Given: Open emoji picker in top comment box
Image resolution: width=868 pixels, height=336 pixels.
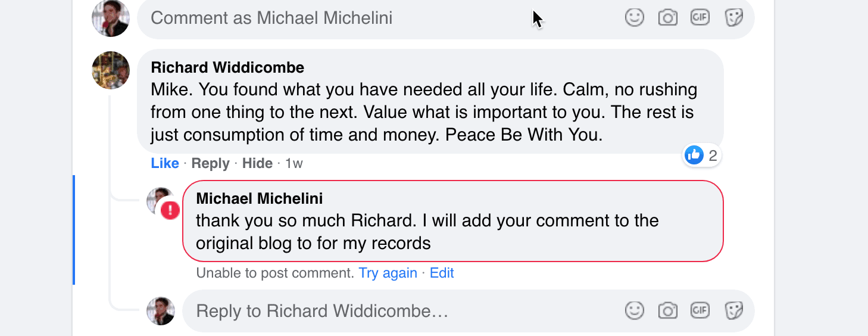Looking at the screenshot, I should (635, 18).
